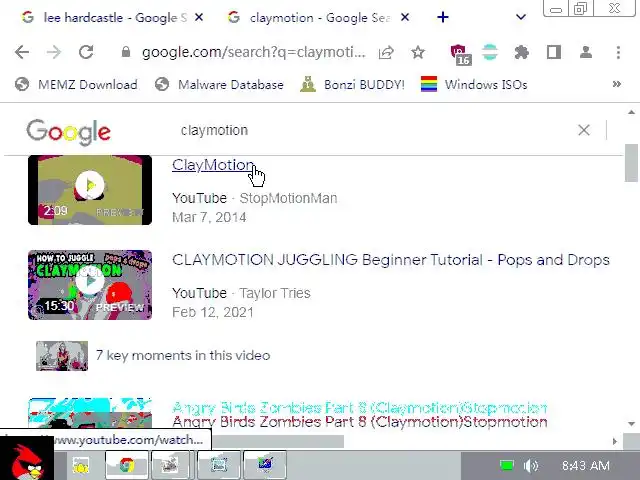640x480 pixels.
Task: Expand 7 key moments in this video
Action: coord(183,356)
